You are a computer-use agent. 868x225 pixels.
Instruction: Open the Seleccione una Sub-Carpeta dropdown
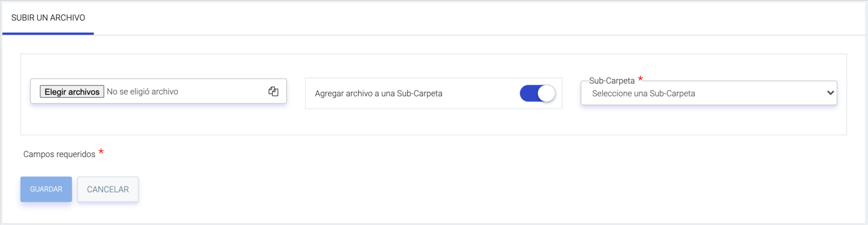[709, 93]
